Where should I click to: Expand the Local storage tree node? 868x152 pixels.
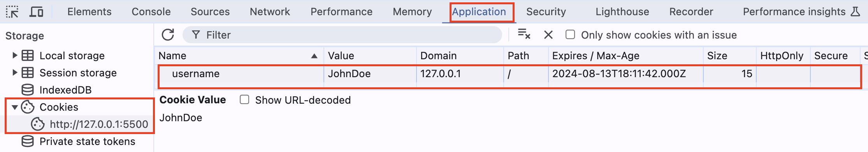click(15, 55)
